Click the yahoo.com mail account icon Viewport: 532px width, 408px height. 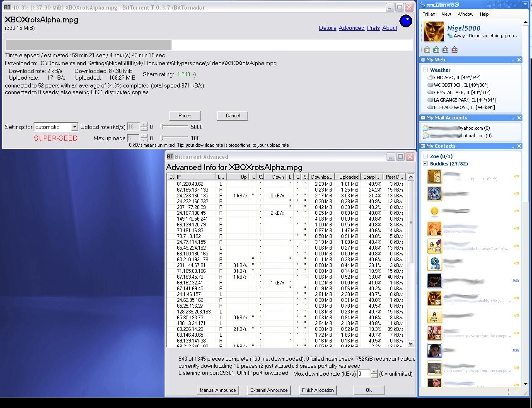(426, 128)
